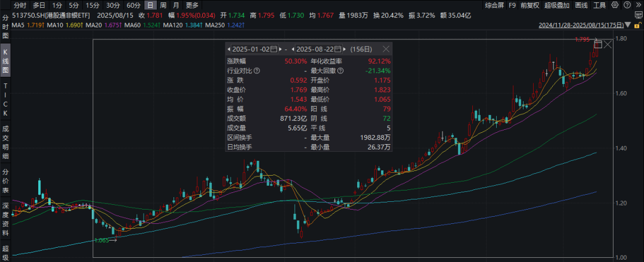Click the WP monitor icon

639,15
